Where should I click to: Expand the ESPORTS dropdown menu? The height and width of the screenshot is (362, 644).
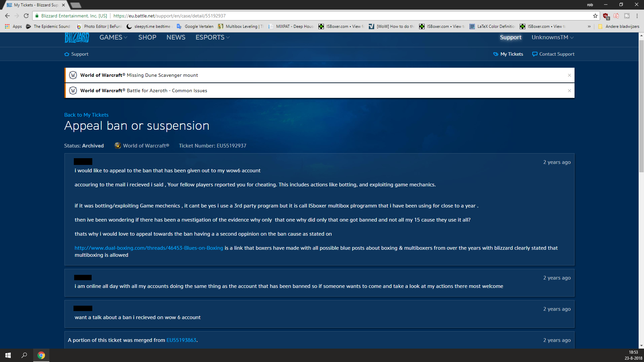(213, 38)
